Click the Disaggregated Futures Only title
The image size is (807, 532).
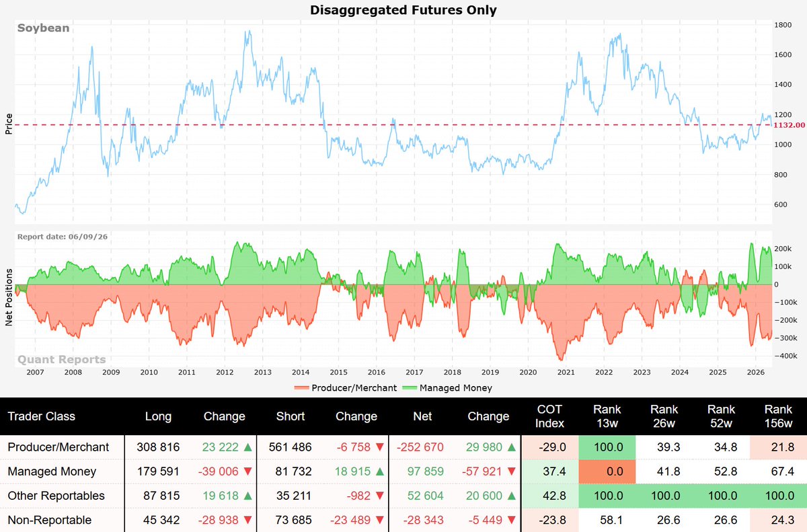(x=403, y=9)
